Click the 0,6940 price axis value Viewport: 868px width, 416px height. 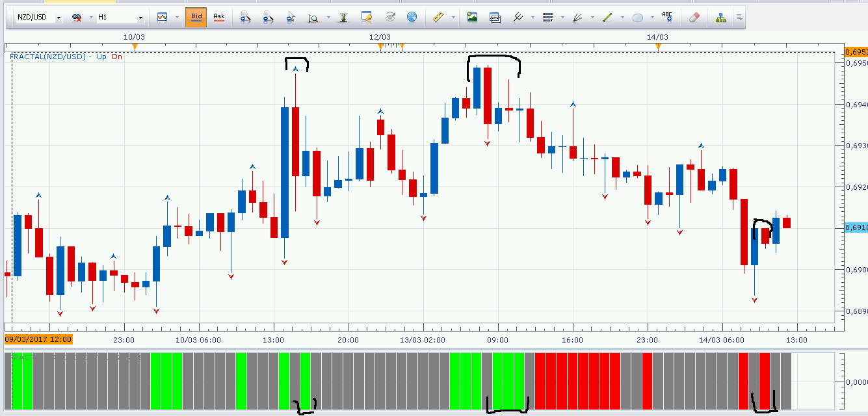coord(856,104)
